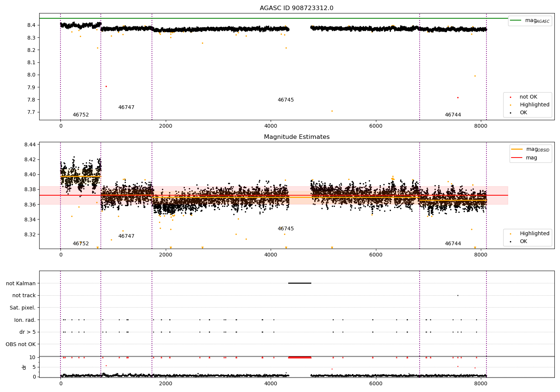Click the 8.42 y-axis tick label
Viewport: 560px width, 392px height.
(30, 160)
